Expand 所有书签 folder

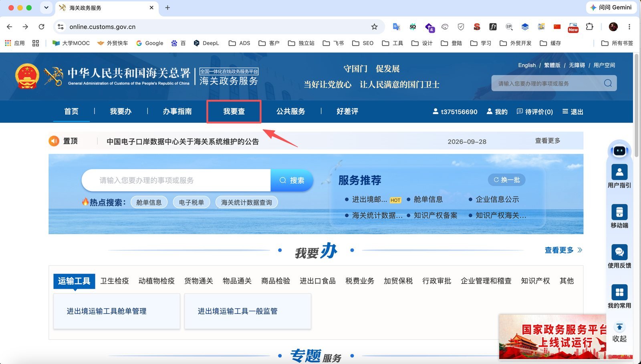(617, 43)
